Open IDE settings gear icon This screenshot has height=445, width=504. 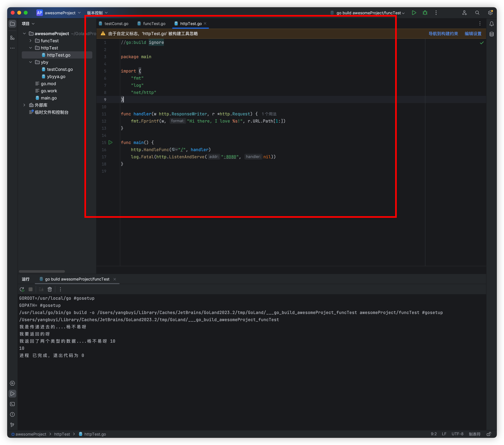click(490, 13)
